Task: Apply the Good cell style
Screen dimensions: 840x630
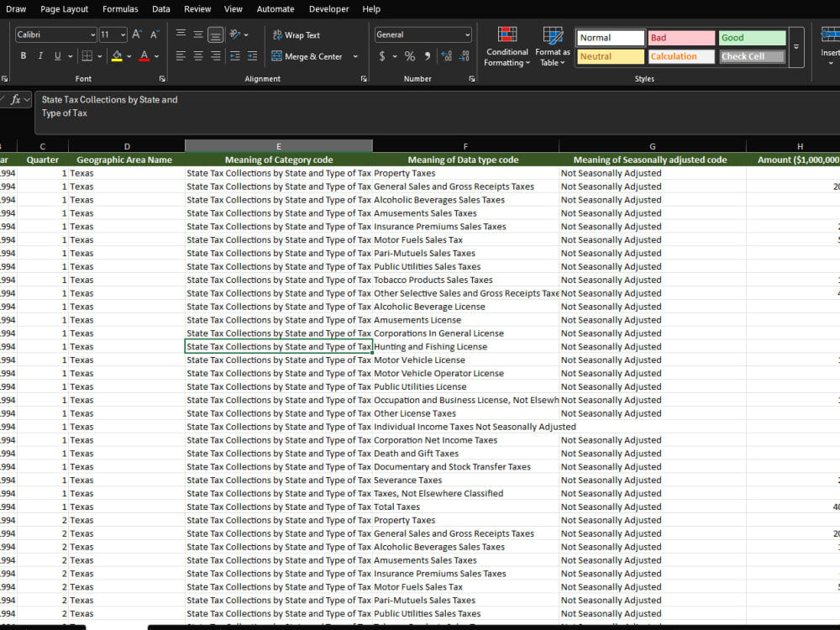Action: click(x=752, y=38)
